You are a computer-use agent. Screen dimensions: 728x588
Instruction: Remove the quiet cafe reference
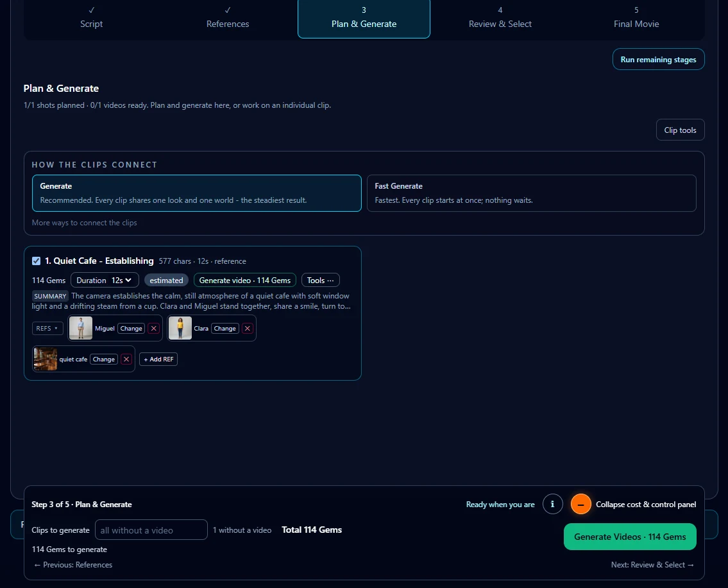[x=126, y=359]
